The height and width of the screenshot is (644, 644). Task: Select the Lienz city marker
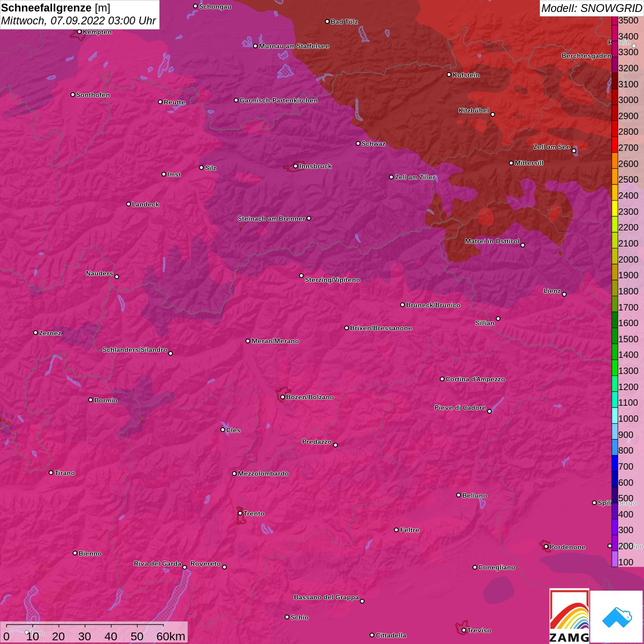[x=564, y=294]
